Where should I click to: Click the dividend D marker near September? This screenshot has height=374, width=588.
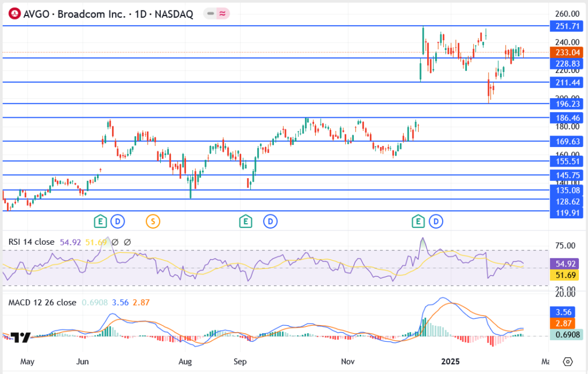(270, 221)
